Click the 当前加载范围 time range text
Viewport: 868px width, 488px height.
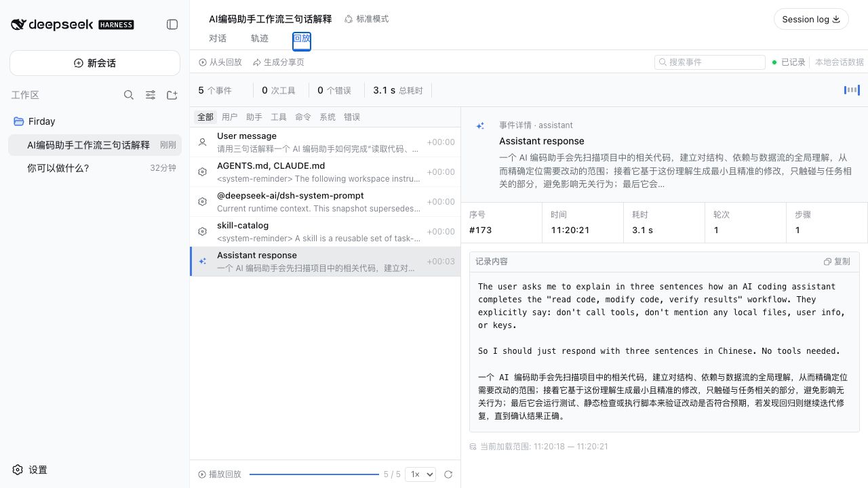(x=544, y=446)
